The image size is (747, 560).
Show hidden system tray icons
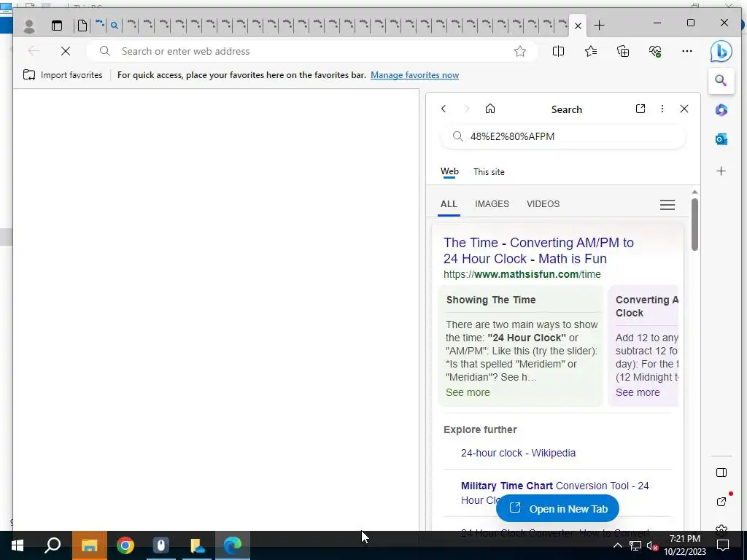point(617,545)
